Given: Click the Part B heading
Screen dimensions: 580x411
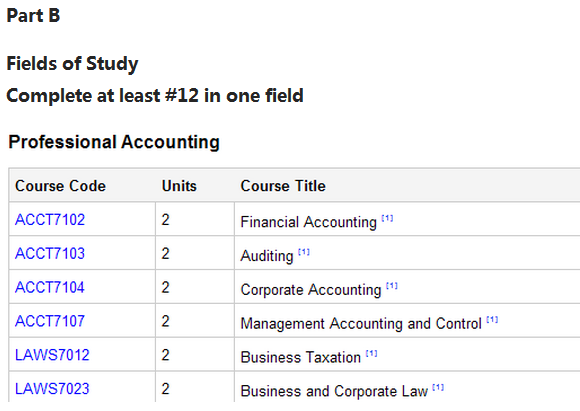Looking at the screenshot, I should tap(33, 16).
